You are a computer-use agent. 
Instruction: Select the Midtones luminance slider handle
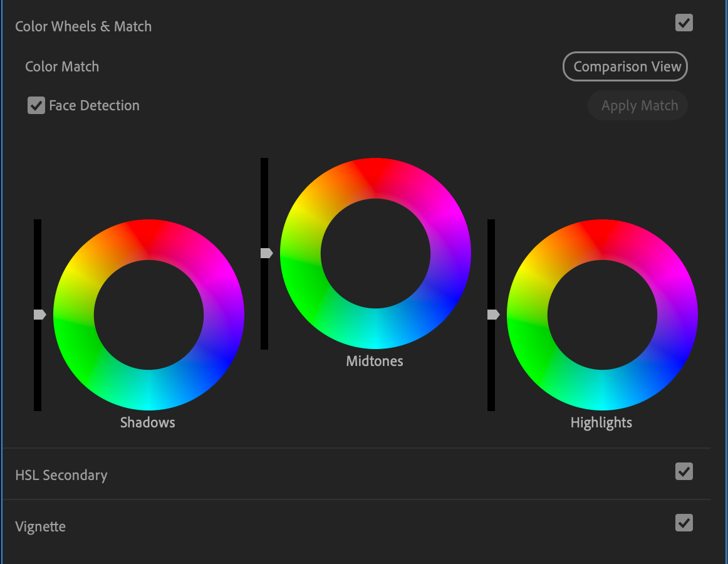266,253
